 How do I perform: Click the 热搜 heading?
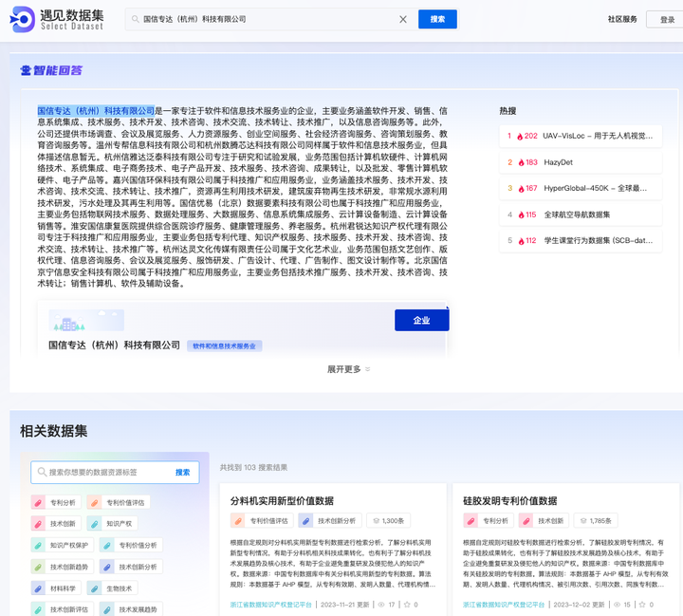click(508, 111)
